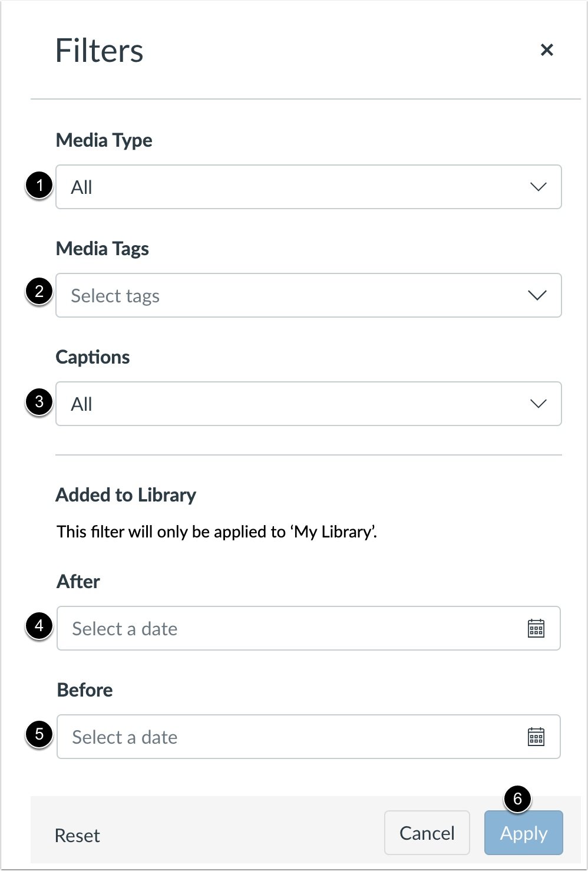This screenshot has height=871, width=588.
Task: Open the Media Type dropdown showing 'All'
Action: click(295, 187)
